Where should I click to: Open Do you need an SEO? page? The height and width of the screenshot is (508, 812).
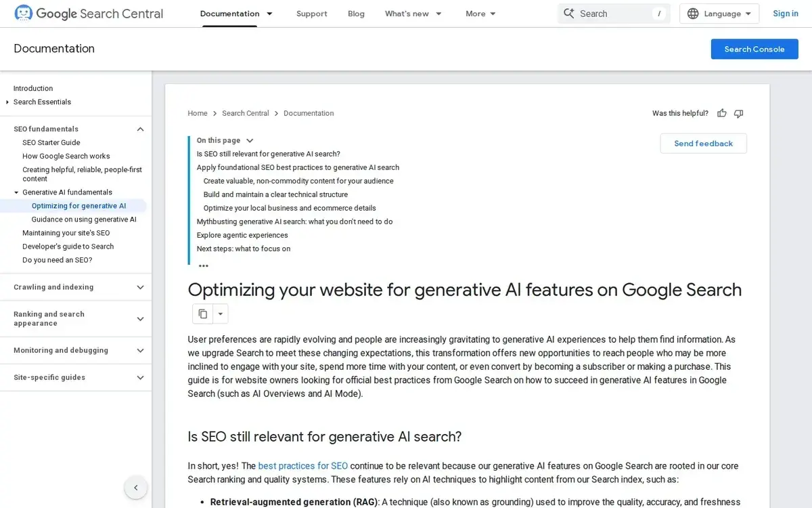coord(58,260)
